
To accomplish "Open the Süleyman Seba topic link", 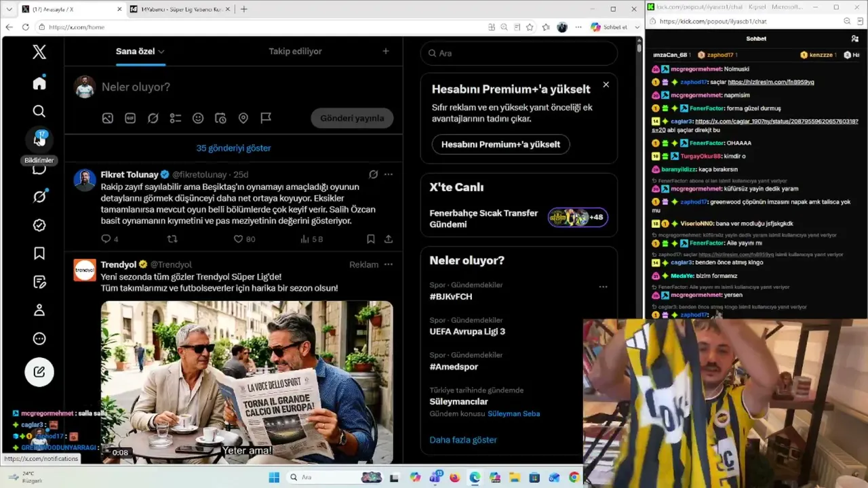I will coord(514,413).
